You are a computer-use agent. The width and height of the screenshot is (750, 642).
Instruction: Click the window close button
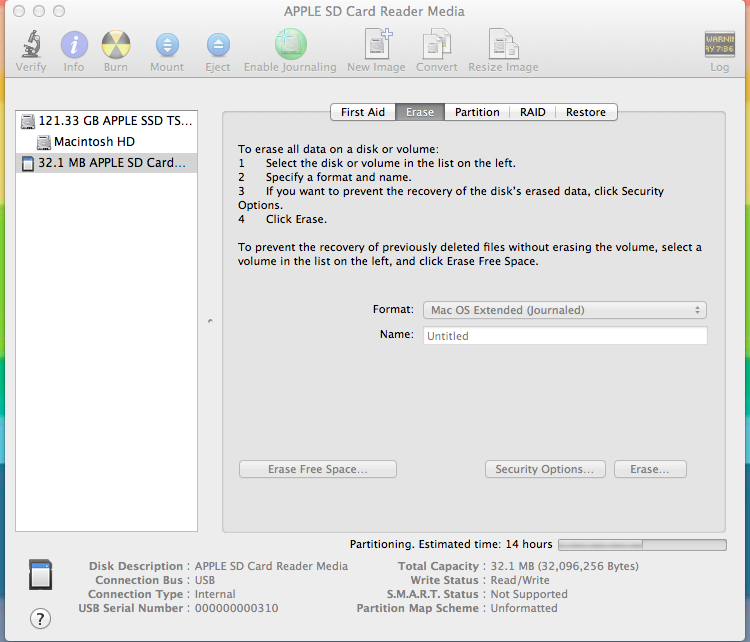coord(19,11)
